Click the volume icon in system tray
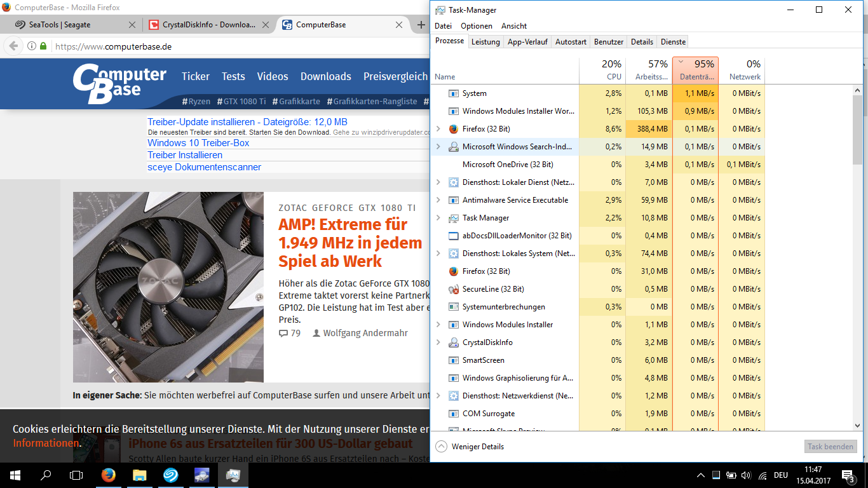This screenshot has height=488, width=868. (x=746, y=475)
